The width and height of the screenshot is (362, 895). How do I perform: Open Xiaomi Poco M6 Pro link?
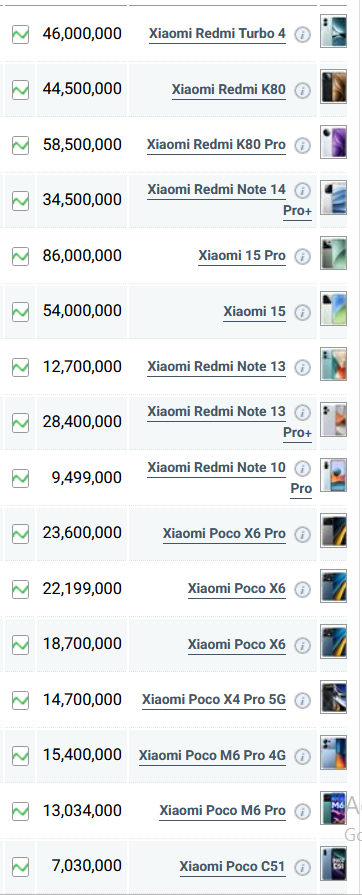pyautogui.click(x=223, y=811)
